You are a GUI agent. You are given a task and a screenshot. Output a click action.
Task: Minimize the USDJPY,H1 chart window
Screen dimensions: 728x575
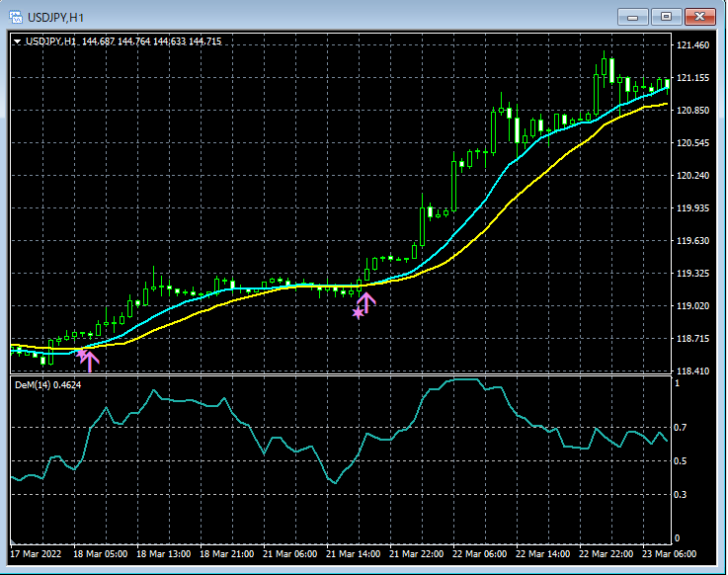(x=633, y=16)
